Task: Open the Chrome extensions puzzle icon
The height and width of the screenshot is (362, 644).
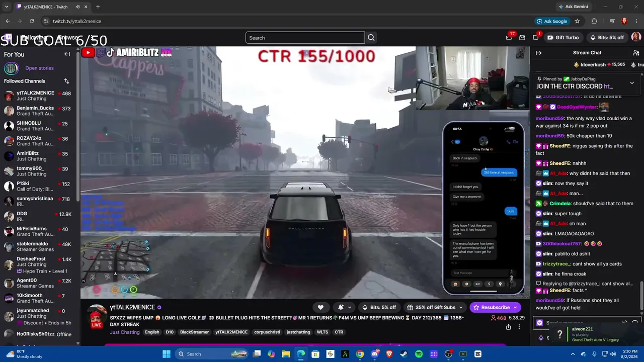Action: point(594,21)
